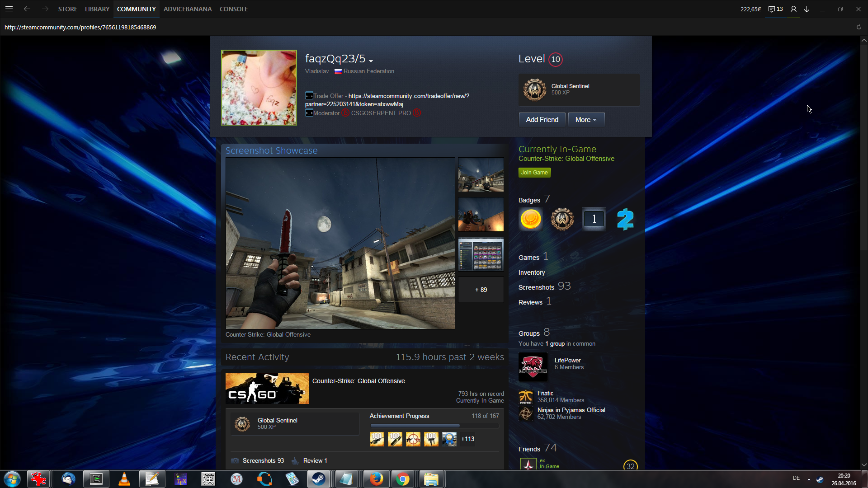Reload page with the refresh icon
The height and width of the screenshot is (488, 868).
click(x=859, y=27)
